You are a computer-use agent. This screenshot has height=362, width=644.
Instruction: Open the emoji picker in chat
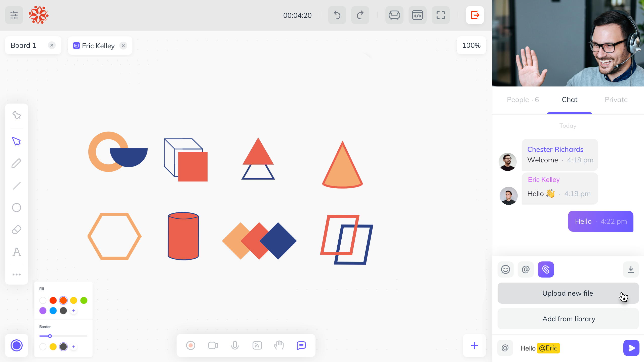pyautogui.click(x=505, y=269)
